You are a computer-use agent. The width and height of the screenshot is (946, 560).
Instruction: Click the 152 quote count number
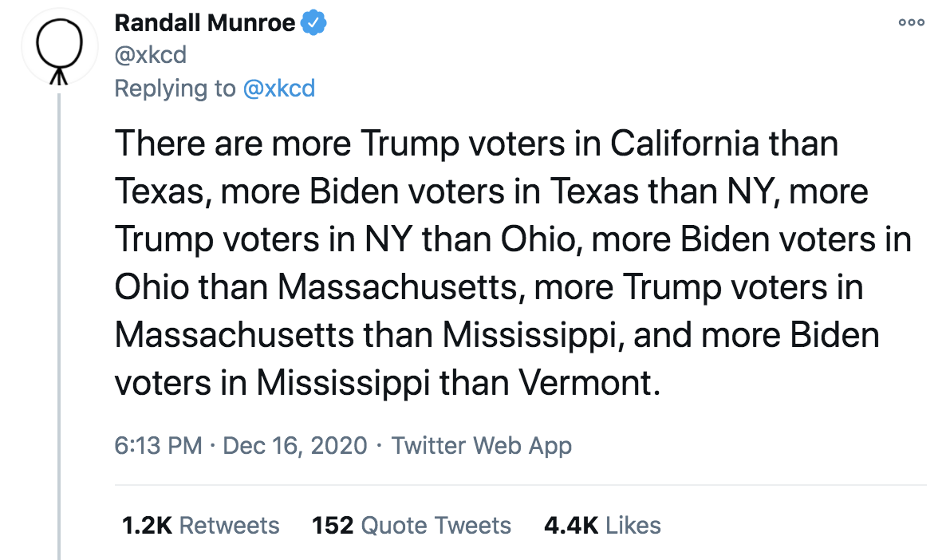pos(333,526)
